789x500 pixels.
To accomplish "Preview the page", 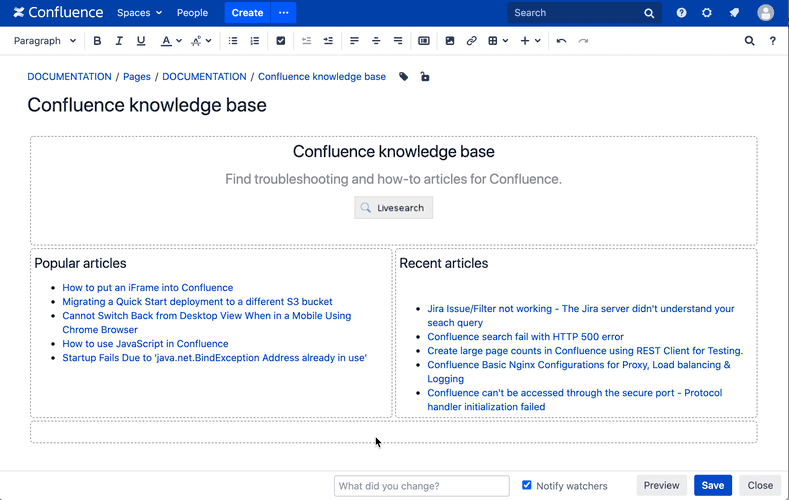I will [661, 485].
